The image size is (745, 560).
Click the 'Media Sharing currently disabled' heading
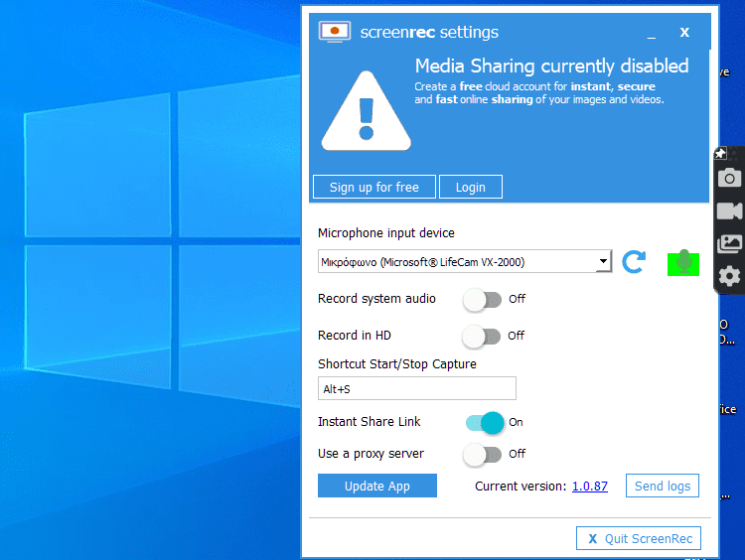click(551, 66)
